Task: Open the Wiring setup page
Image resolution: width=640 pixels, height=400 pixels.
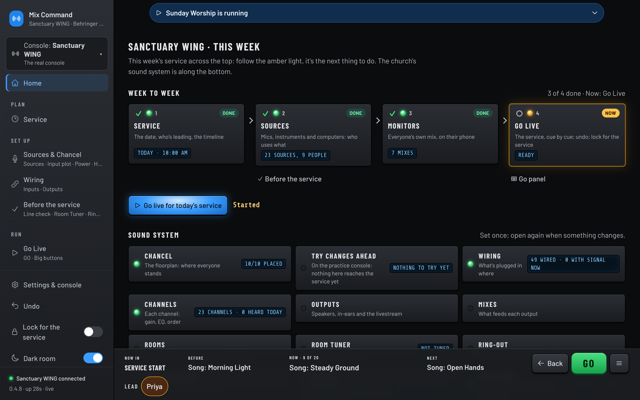Action: tap(57, 184)
